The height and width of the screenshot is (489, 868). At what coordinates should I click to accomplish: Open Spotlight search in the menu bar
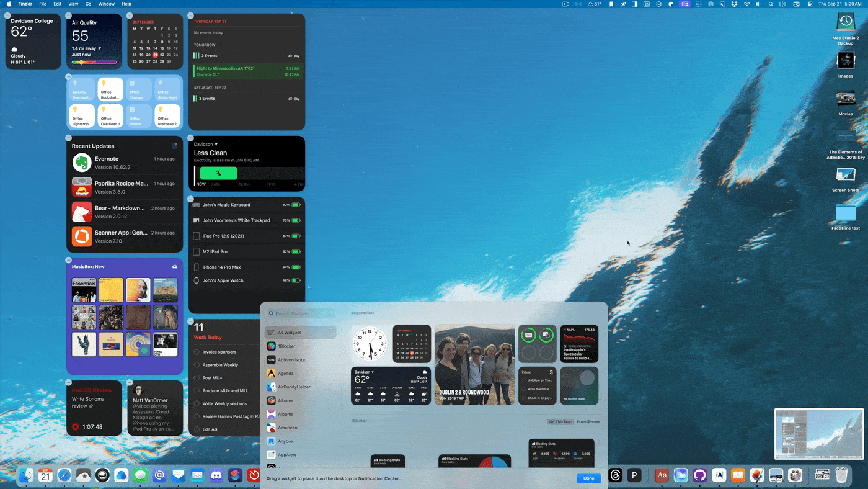(x=771, y=4)
